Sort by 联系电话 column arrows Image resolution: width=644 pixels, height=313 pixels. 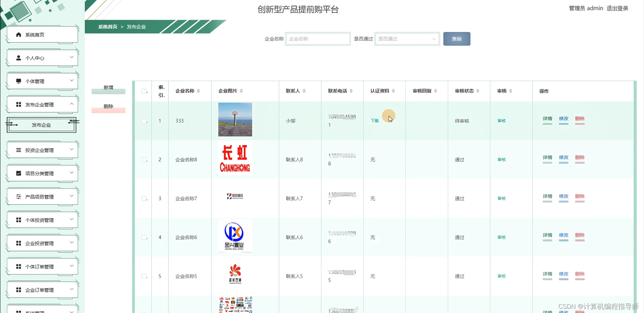351,91
